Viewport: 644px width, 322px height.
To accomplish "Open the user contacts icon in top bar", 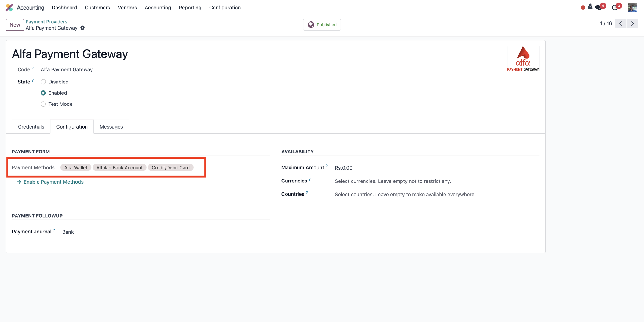I will (590, 7).
